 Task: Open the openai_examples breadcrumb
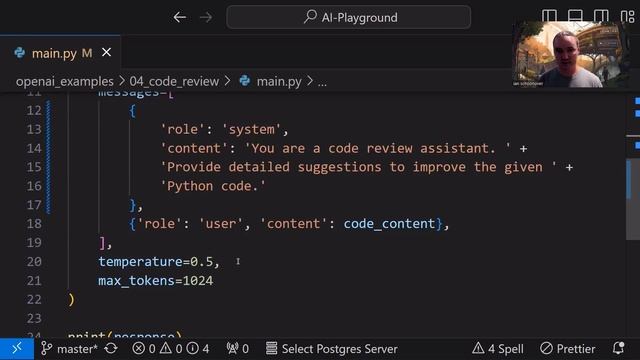(x=64, y=81)
